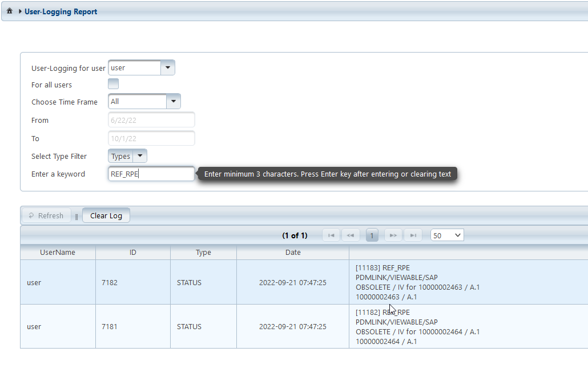
Task: Open the Select Type Filter dropdown
Action: coord(140,156)
